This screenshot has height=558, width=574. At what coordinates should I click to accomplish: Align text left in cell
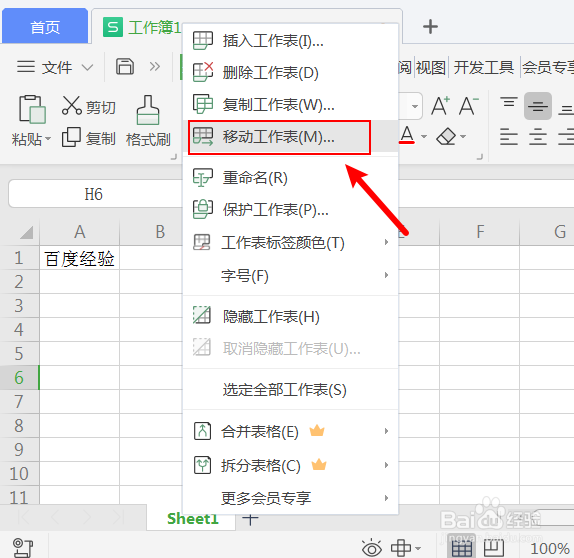509,137
